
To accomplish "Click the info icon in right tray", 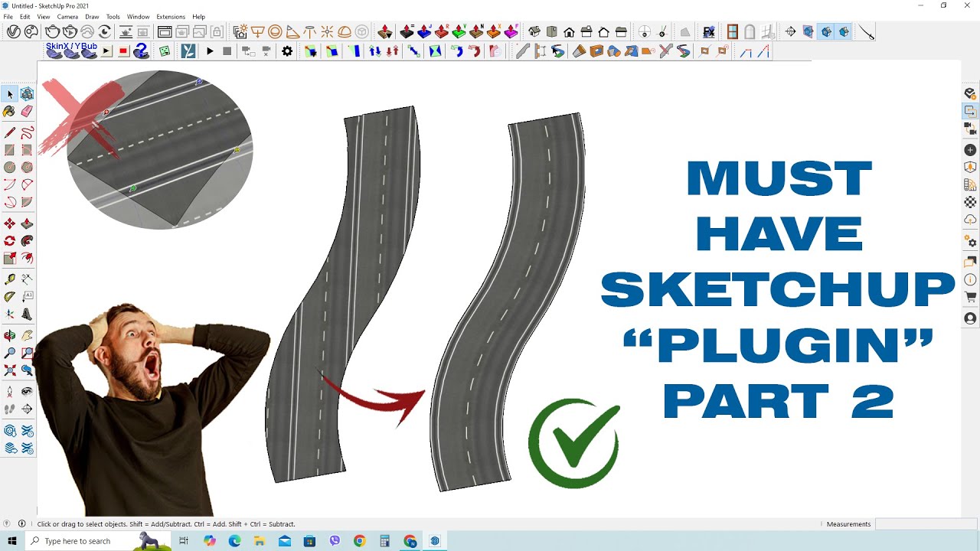I will pyautogui.click(x=971, y=279).
